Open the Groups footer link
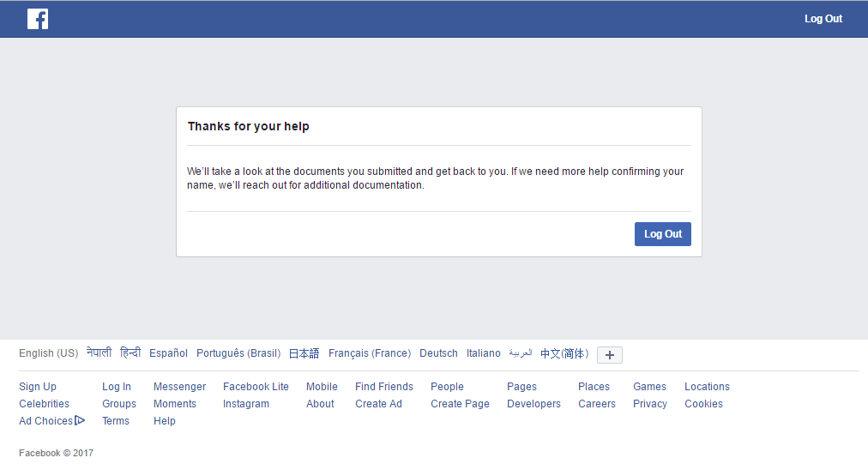The width and height of the screenshot is (868, 476). pyautogui.click(x=119, y=404)
